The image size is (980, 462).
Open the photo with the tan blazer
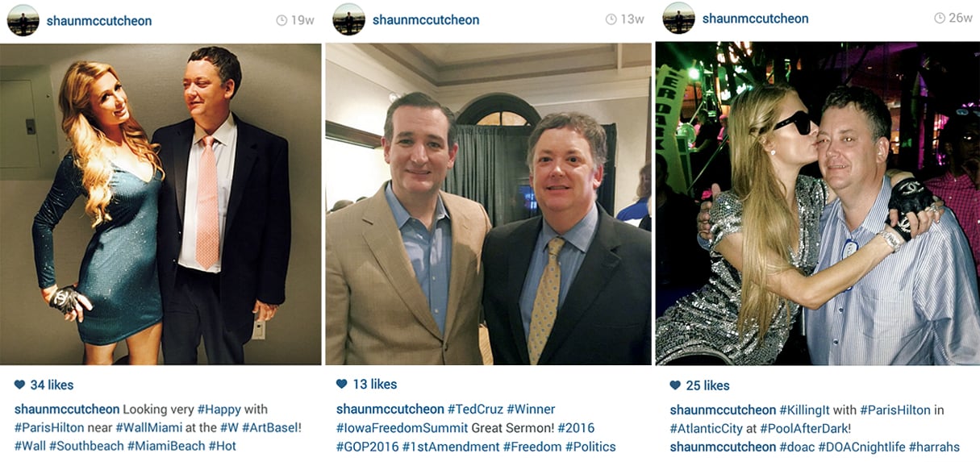click(x=488, y=204)
